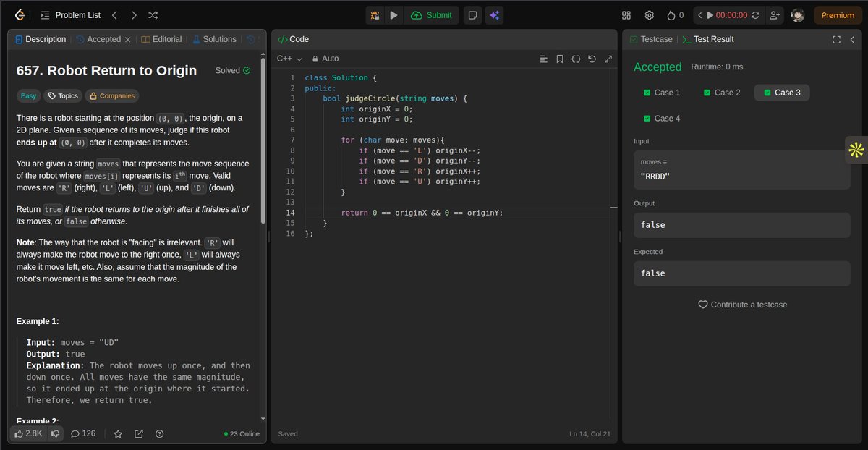
Task: Go to next problem arrow
Action: click(134, 14)
